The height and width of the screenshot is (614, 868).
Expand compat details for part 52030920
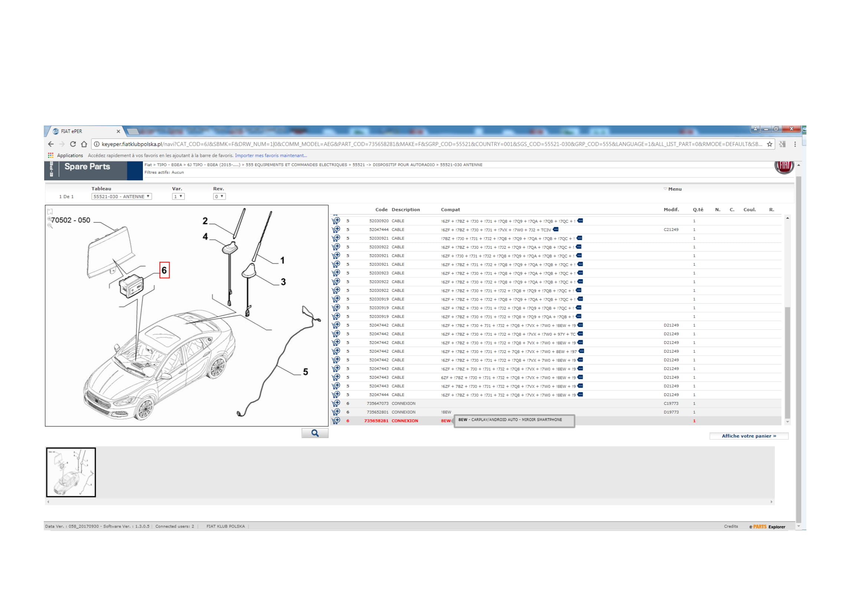point(580,221)
